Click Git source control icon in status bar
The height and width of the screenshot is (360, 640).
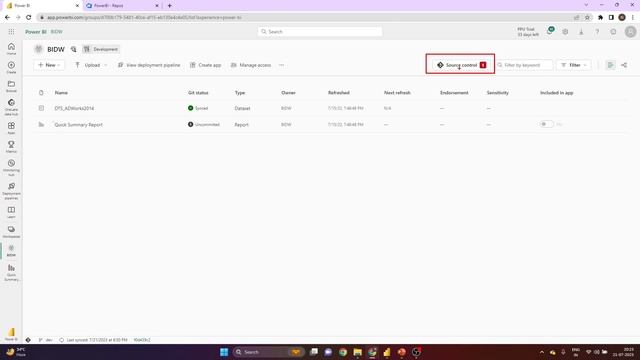click(x=28, y=340)
